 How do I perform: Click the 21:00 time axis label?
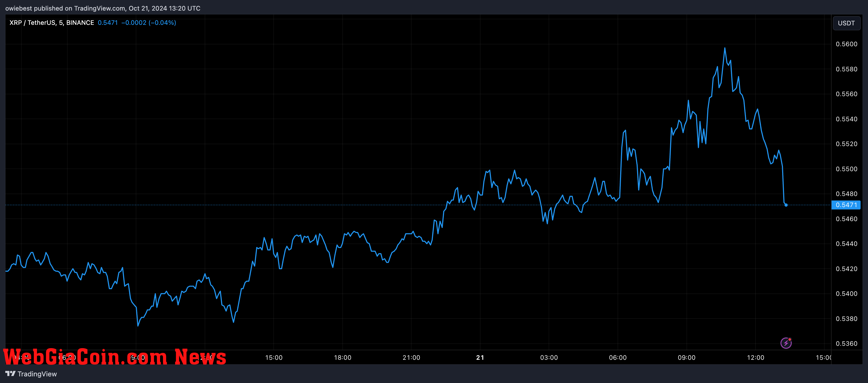tap(411, 357)
